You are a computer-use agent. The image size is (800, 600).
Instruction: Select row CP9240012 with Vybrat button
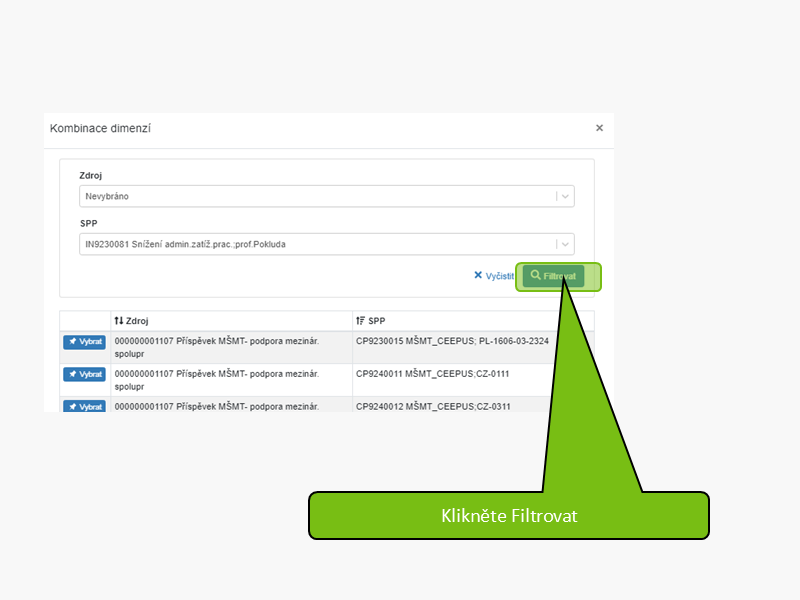(85, 406)
